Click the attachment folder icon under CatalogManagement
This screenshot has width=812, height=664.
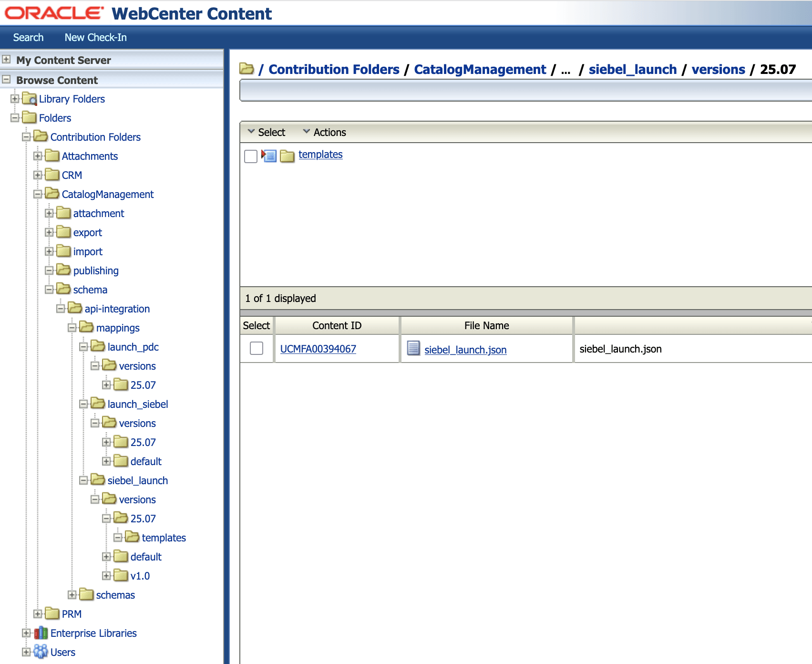click(x=63, y=213)
